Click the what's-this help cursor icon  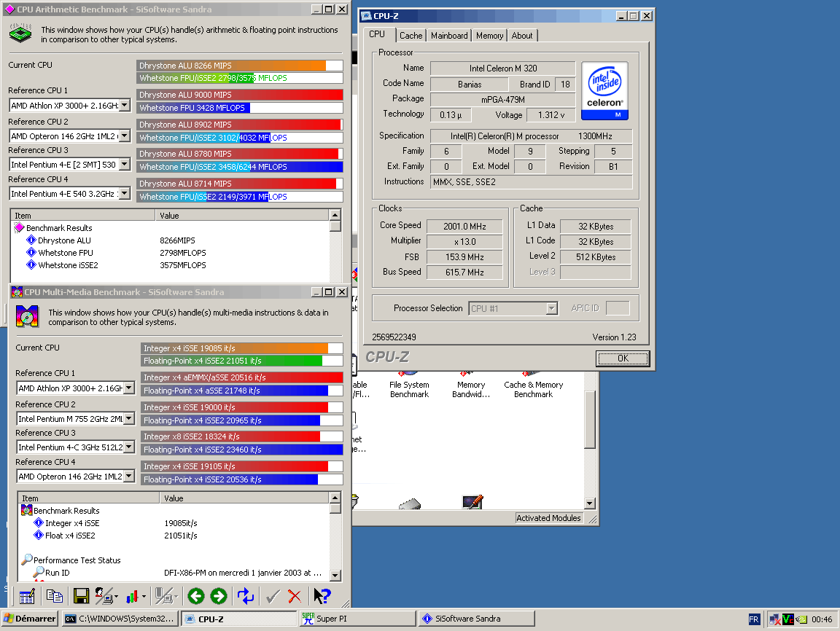point(322,596)
